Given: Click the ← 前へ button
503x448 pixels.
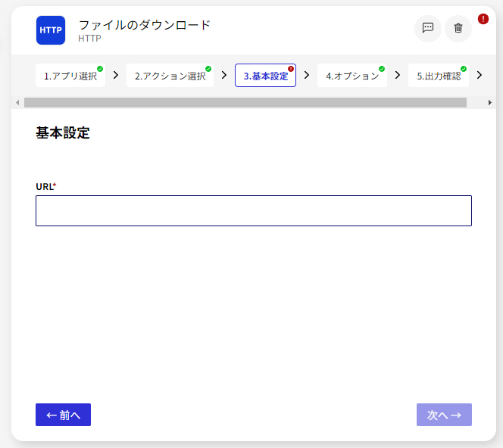Looking at the screenshot, I should click(x=63, y=415).
